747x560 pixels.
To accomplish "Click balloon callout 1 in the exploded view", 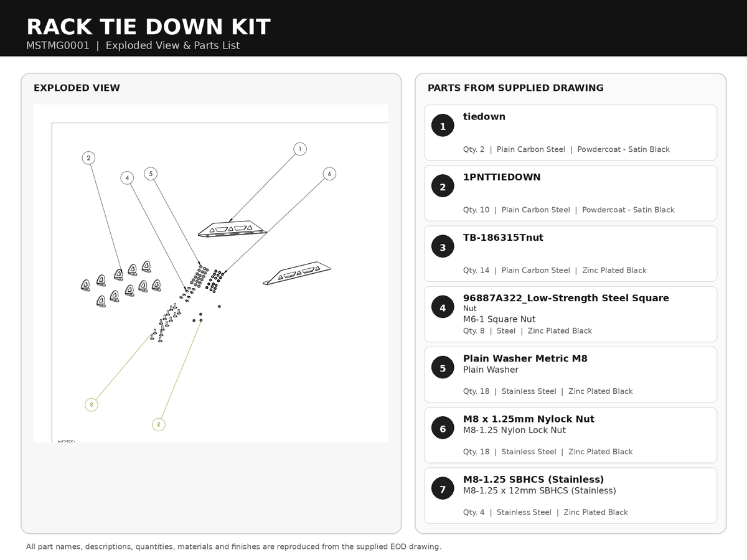I will (x=299, y=149).
